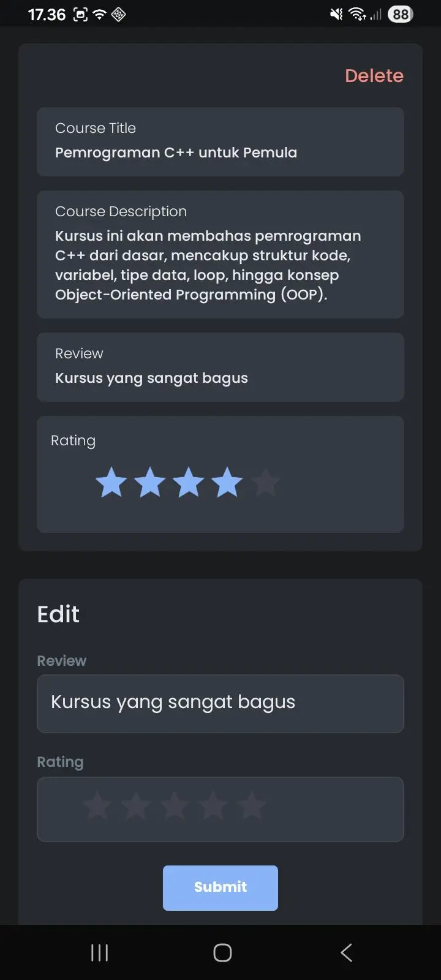This screenshot has height=980, width=441.
Task: Submit the edited review
Action: point(221,888)
